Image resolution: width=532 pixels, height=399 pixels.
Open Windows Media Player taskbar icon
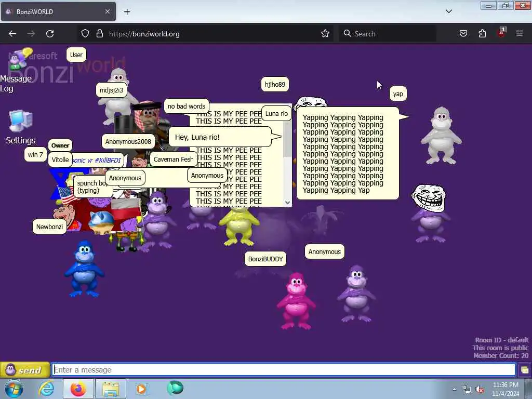point(141,389)
